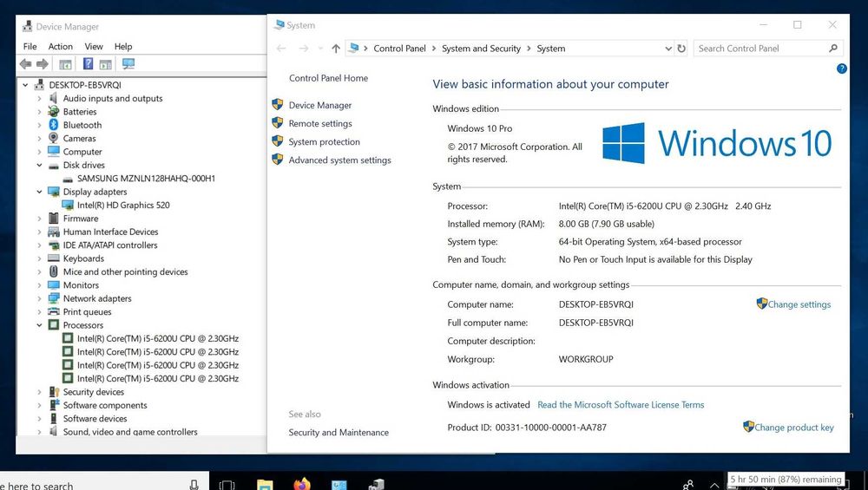Click Audio inputs and outputs speaker icon
The height and width of the screenshot is (490, 868).
pyautogui.click(x=54, y=99)
